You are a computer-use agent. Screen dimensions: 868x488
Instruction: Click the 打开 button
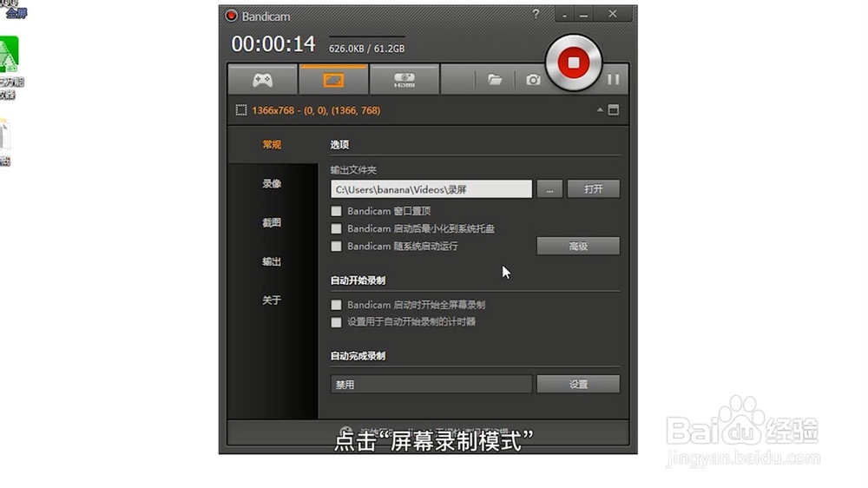click(594, 189)
